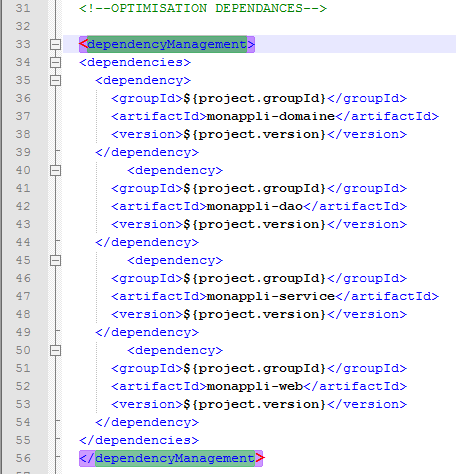Collapse the dependency fold on line 50
This screenshot has width=456, height=474.
[55, 350]
